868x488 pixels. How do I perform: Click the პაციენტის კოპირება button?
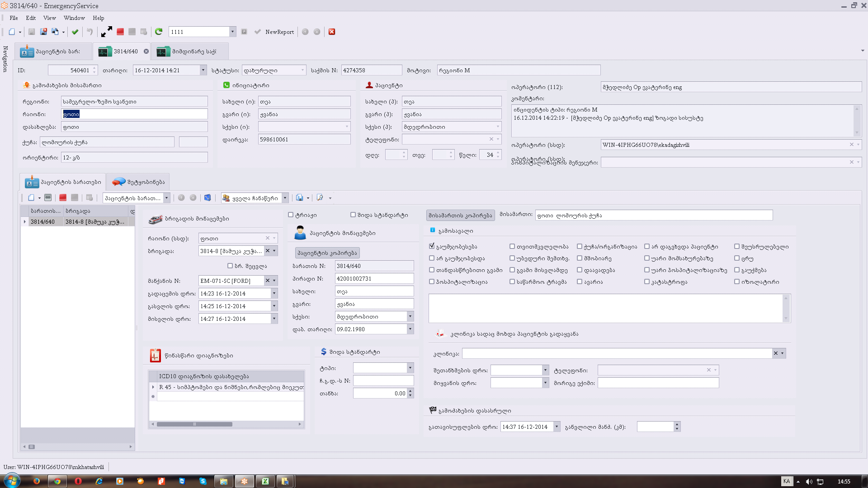click(x=327, y=253)
